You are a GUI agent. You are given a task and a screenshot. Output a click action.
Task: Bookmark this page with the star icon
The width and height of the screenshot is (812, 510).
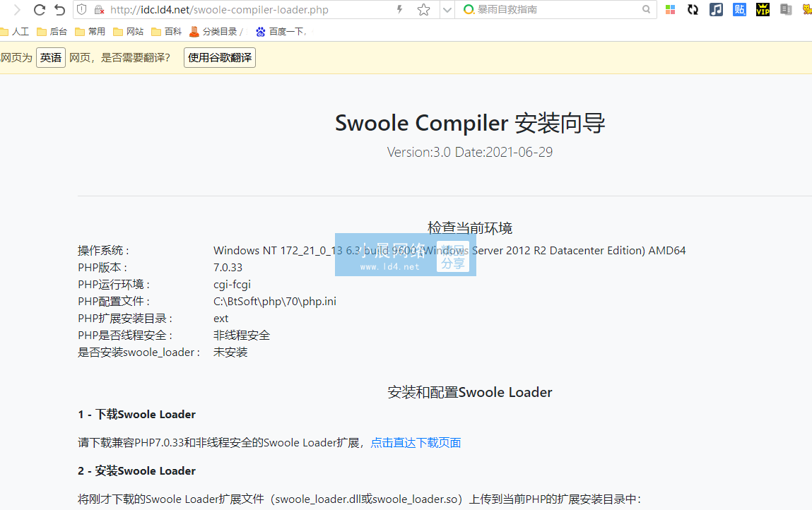pos(423,10)
